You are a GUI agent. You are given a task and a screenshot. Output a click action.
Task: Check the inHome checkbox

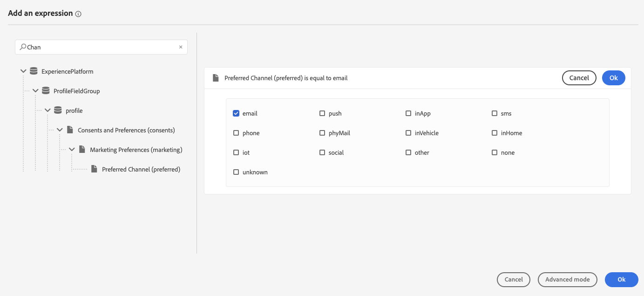[x=495, y=133]
